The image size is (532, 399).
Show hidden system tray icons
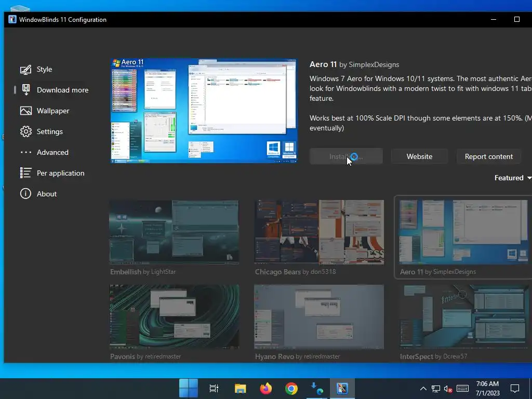pos(423,389)
